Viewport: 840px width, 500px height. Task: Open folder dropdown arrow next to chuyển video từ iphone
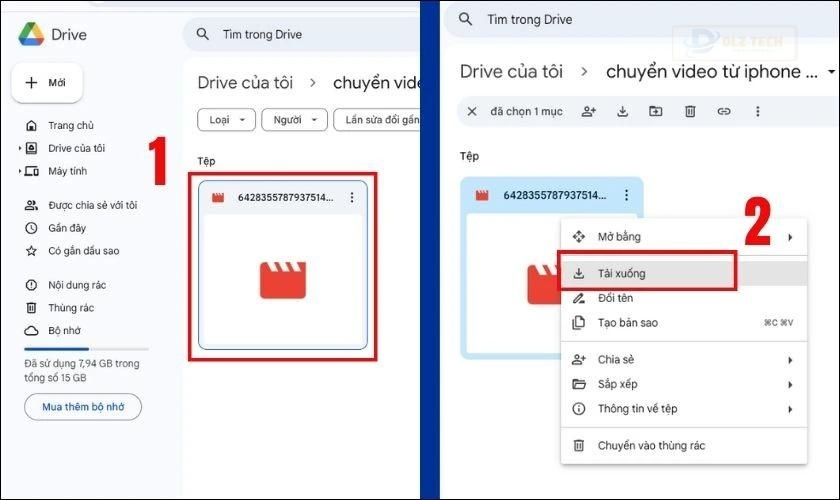831,71
